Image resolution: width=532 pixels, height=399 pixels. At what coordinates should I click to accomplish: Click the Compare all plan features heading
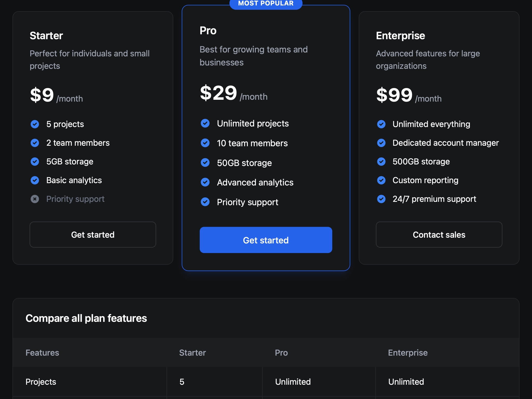86,318
